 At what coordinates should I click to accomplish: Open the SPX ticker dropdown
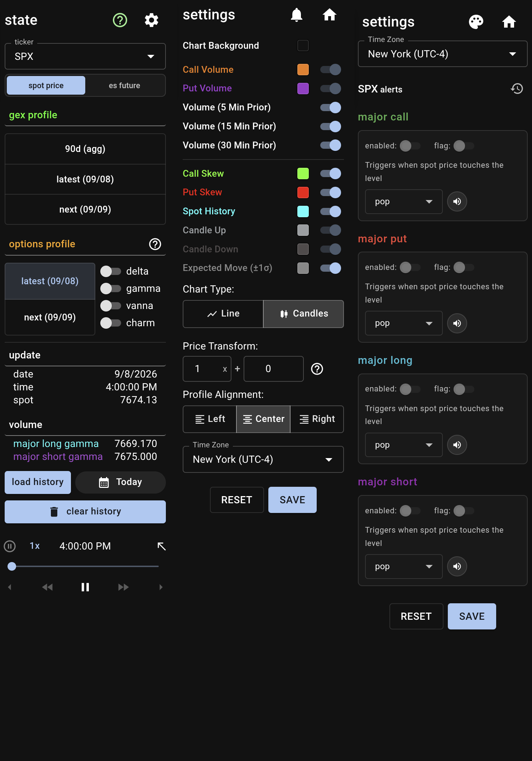point(85,56)
